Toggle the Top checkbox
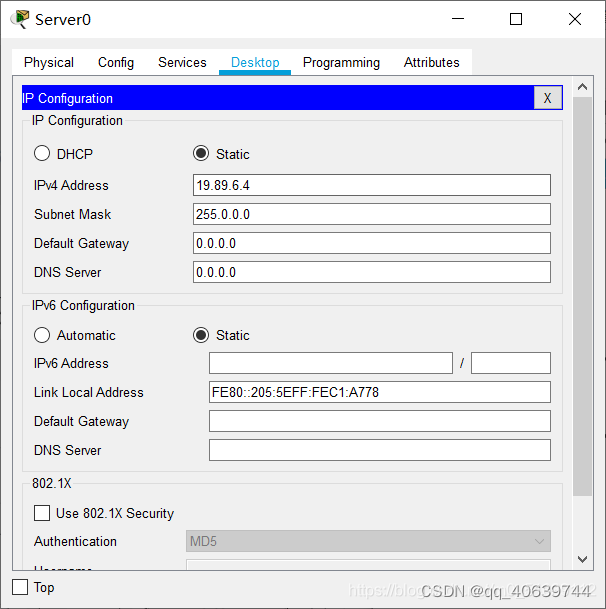Screen dimensions: 606x609 (20, 587)
